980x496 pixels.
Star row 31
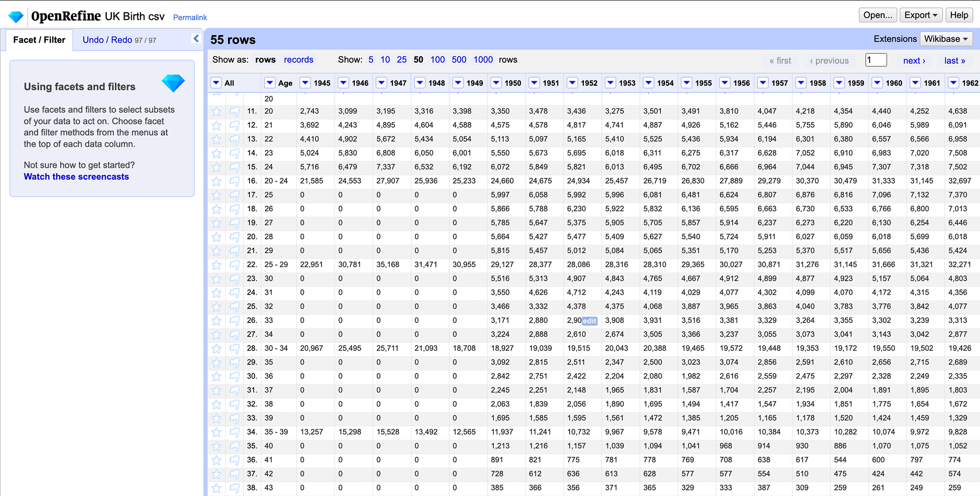[x=216, y=390]
